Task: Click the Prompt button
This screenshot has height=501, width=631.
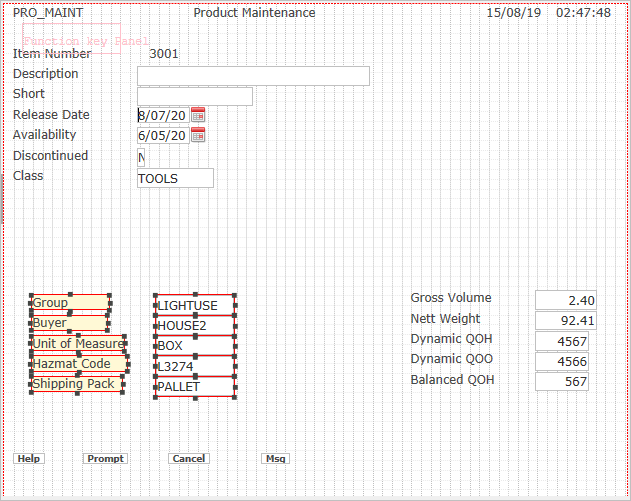Action: click(x=105, y=459)
